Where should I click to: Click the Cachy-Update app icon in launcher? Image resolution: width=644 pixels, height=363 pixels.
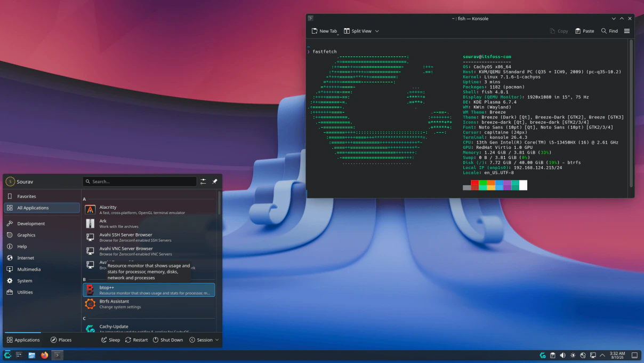[x=90, y=328]
